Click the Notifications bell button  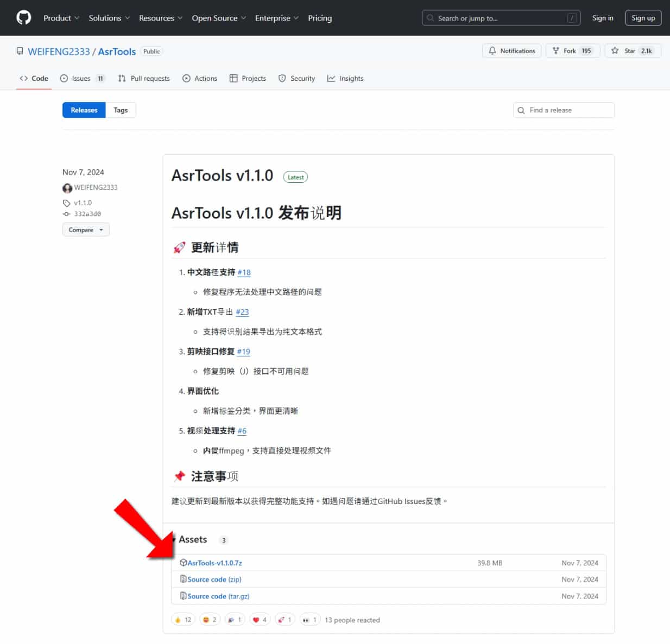(x=512, y=51)
